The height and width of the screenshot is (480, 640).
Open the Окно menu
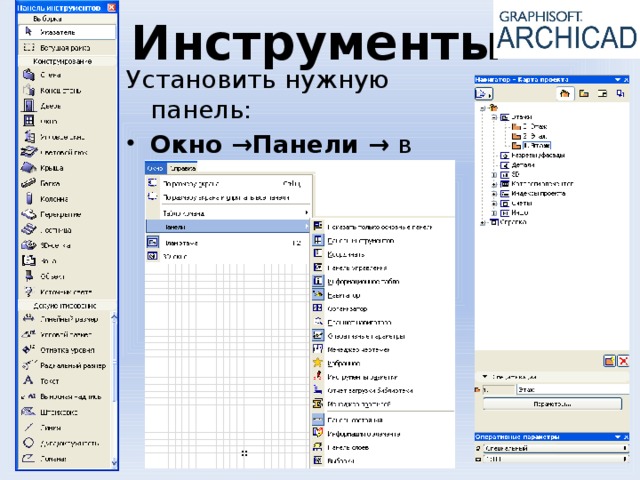click(155, 168)
